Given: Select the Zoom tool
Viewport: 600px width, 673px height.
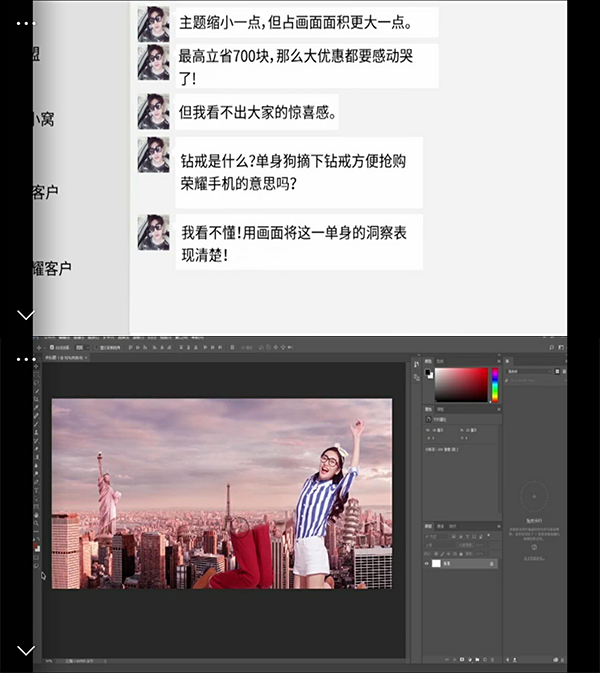Looking at the screenshot, I should [36, 523].
